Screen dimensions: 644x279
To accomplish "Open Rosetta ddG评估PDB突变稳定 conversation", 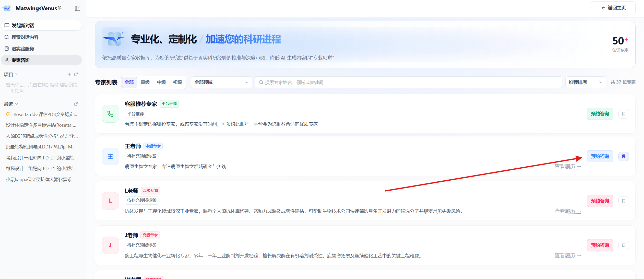I will point(41,114).
